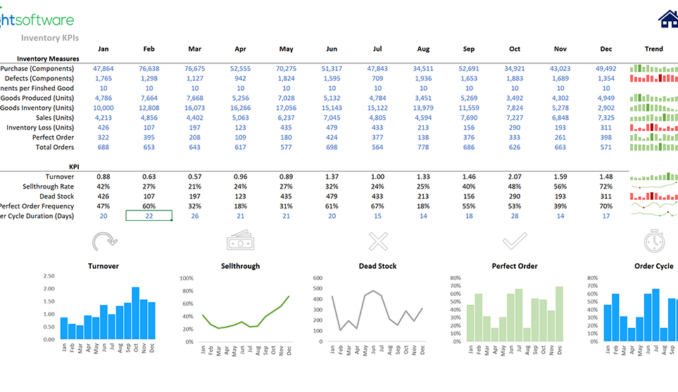Select Oct Turnover value 2.07
The width and height of the screenshot is (678, 392).
515,176
